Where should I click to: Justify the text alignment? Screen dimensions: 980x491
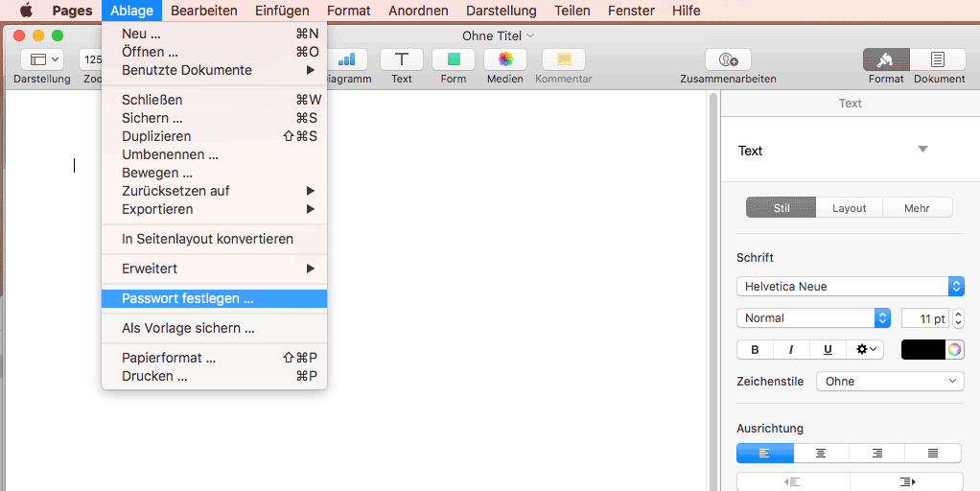(932, 453)
